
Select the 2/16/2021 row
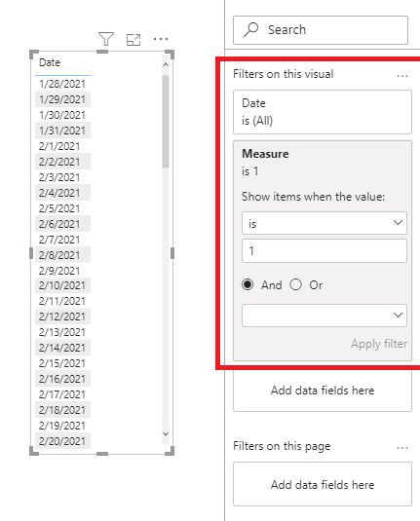coord(62,379)
